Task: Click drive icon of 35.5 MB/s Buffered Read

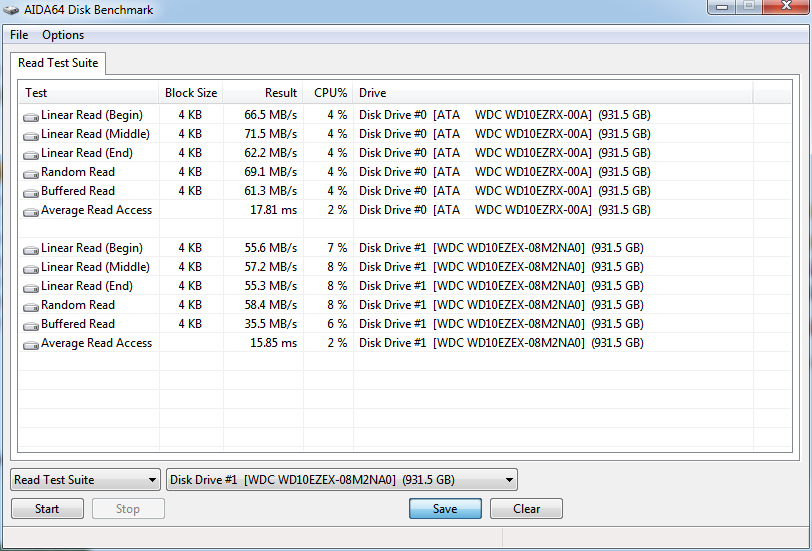Action: point(31,326)
